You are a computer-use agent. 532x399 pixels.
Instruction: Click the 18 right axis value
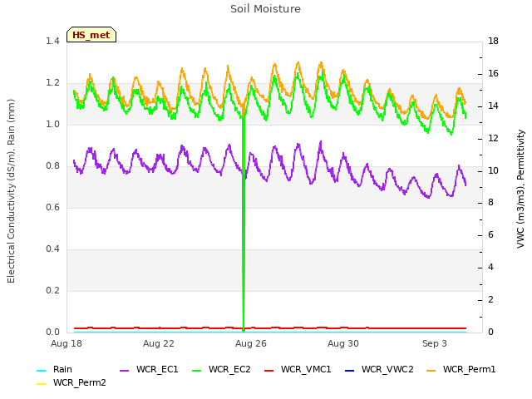493,42
